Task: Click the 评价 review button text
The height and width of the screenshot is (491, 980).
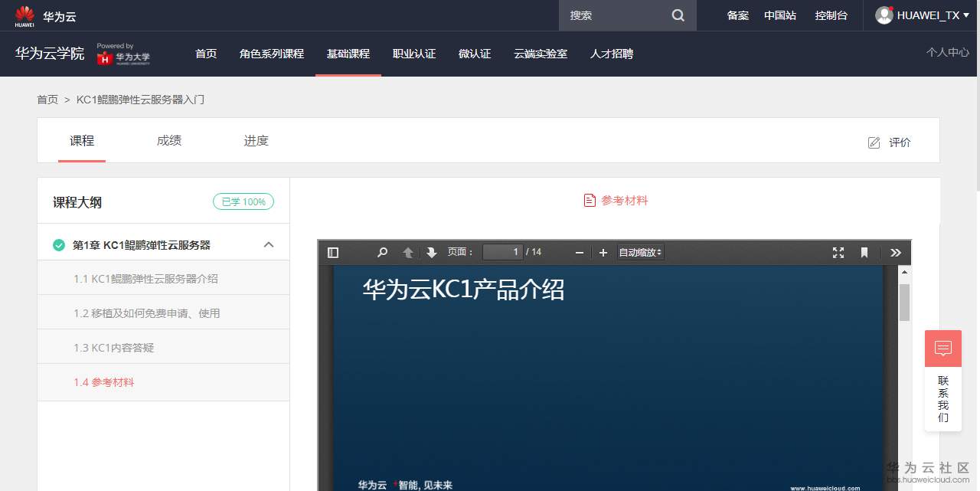Action: (900, 142)
